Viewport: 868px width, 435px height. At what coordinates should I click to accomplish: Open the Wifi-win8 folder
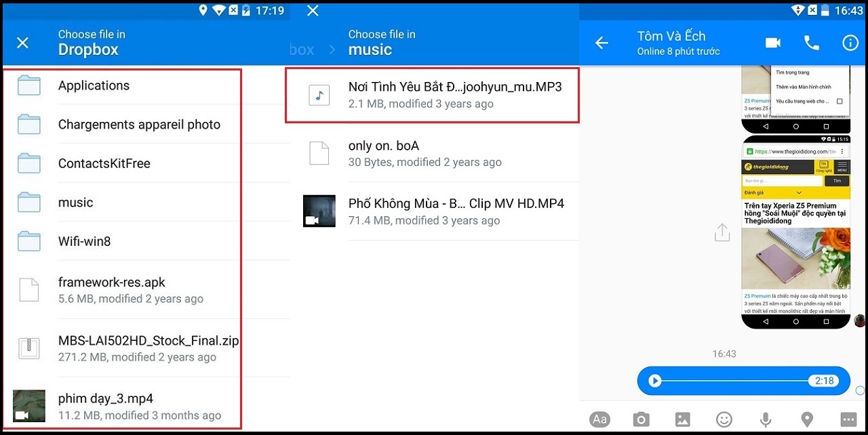(x=146, y=241)
